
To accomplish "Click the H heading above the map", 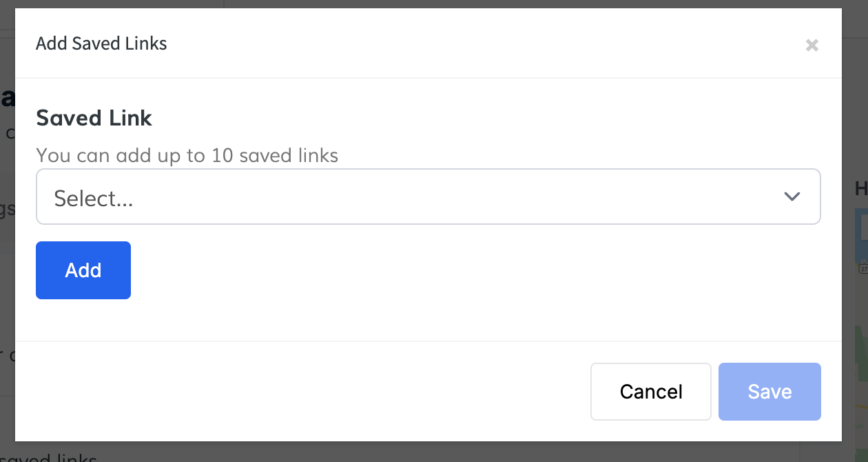I will tap(860, 188).
